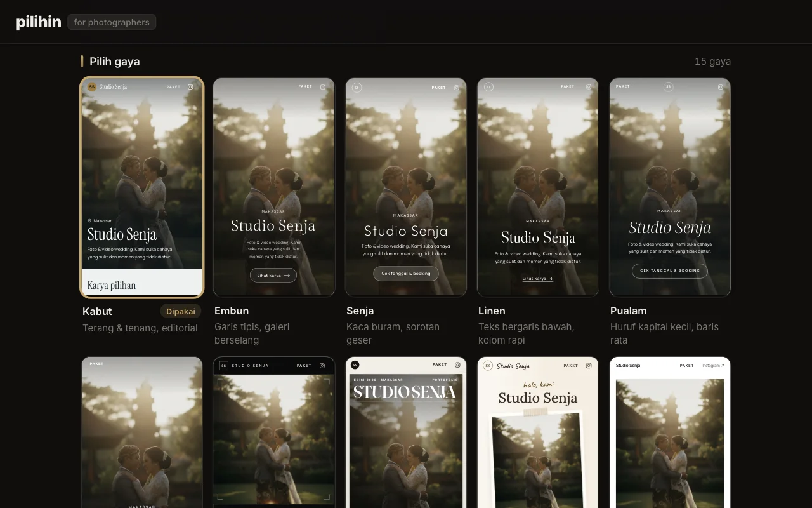
Task: Click the Instagram icon in Embun preview
Action: tap(322, 87)
